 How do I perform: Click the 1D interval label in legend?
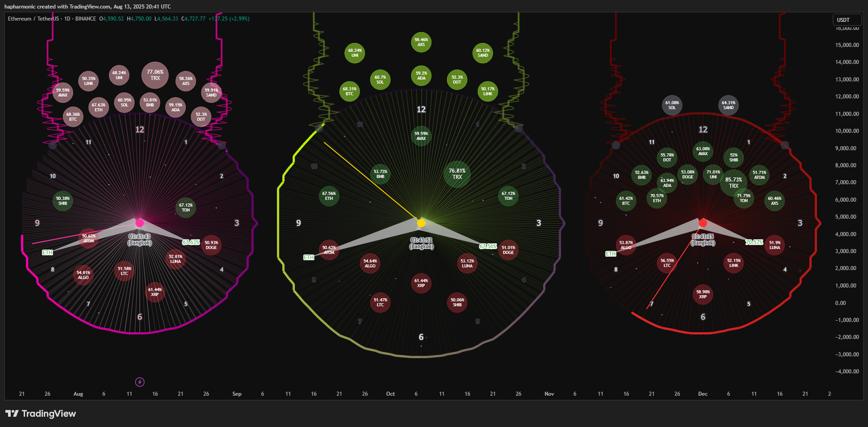point(67,19)
